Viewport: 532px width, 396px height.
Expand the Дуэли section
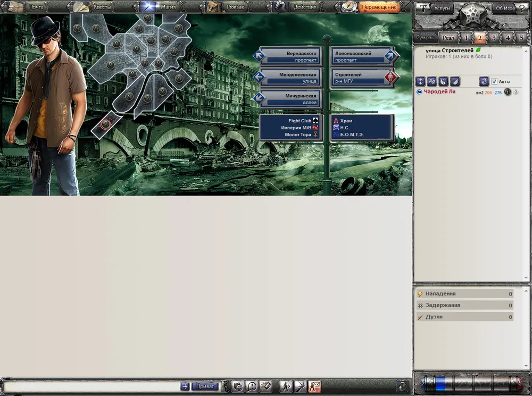464,317
